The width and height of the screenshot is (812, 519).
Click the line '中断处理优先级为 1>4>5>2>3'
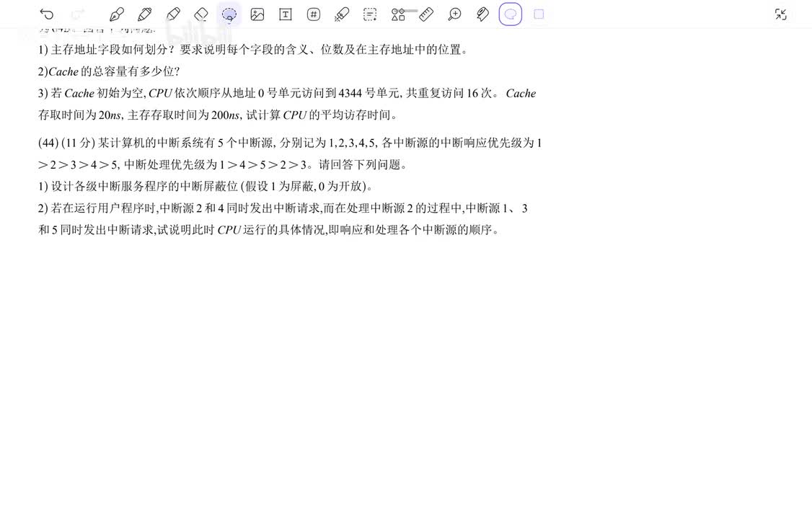[x=216, y=164]
